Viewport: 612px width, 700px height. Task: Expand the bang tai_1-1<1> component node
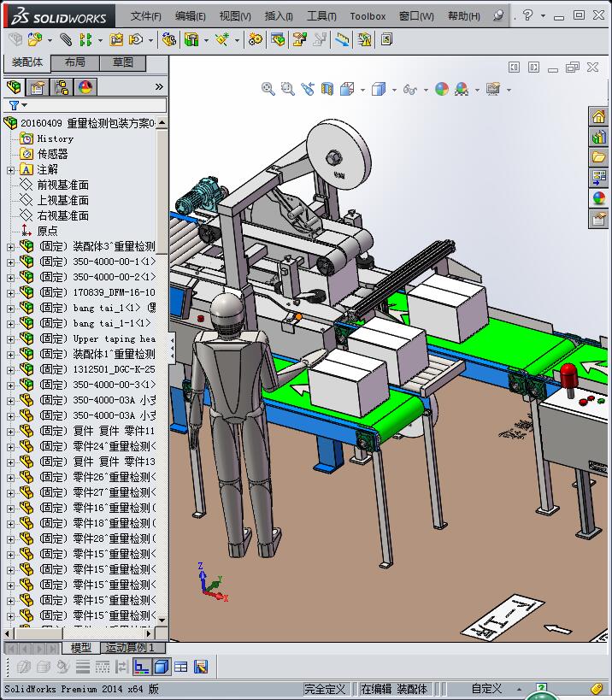(x=10, y=324)
